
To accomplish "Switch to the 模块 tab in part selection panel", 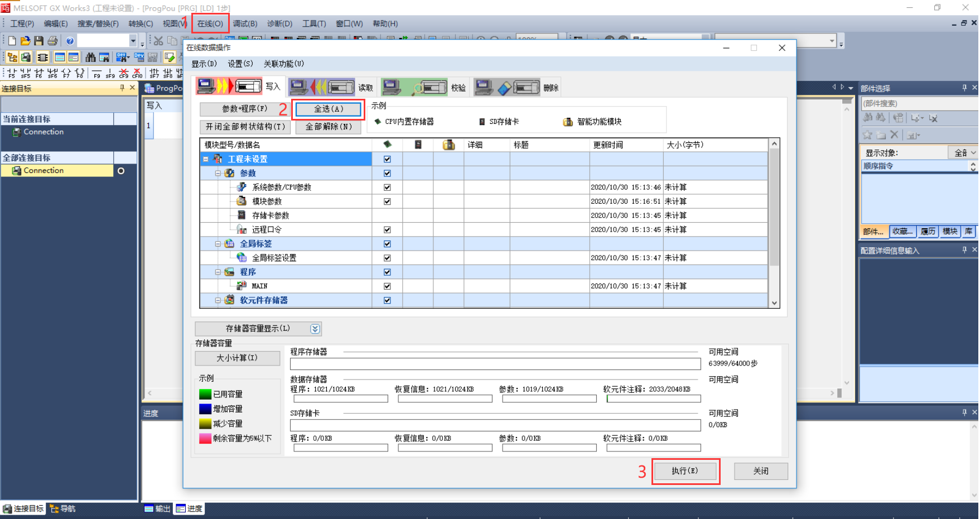I will click(x=949, y=232).
